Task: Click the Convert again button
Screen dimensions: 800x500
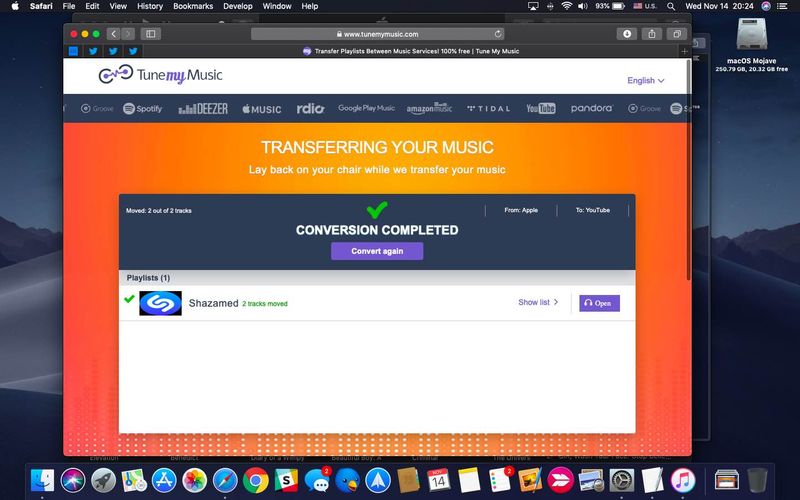Action: pyautogui.click(x=377, y=251)
